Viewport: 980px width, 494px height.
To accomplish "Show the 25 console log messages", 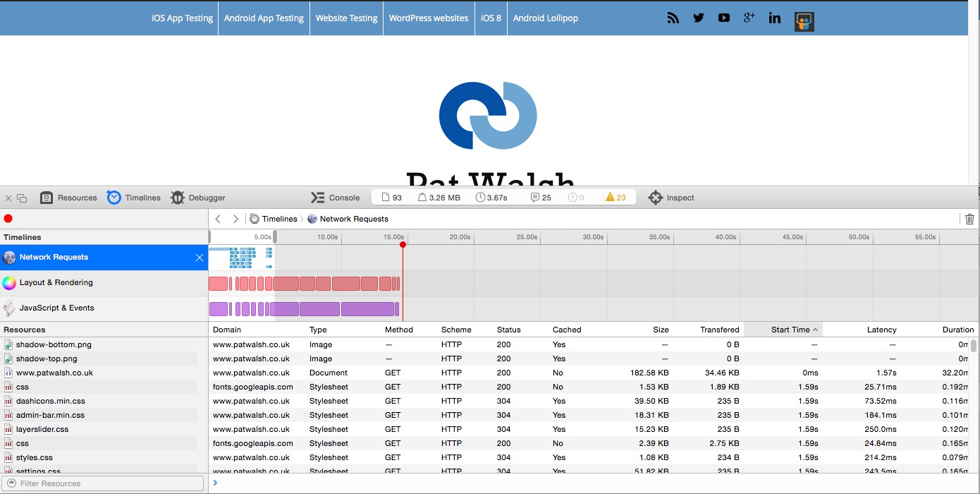I will 541,198.
